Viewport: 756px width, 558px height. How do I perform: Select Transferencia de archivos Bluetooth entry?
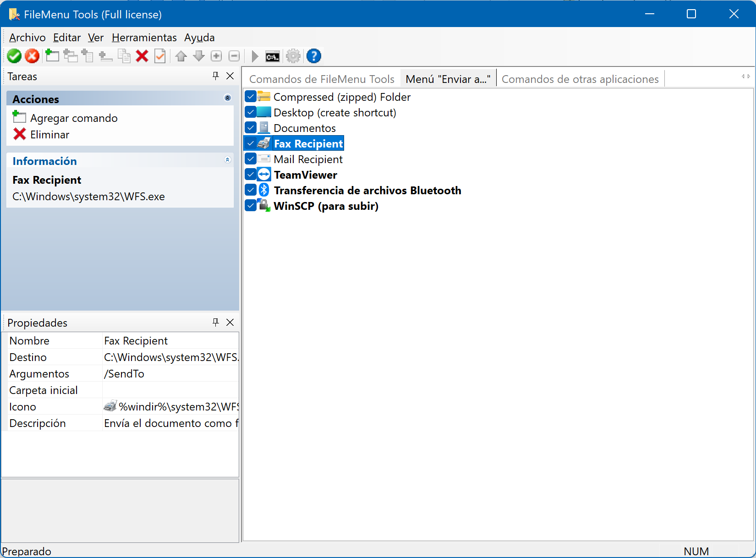coord(367,191)
